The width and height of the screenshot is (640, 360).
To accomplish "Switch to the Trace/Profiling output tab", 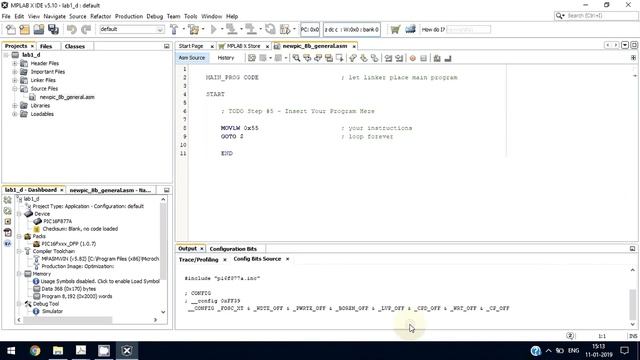I will click(198, 260).
